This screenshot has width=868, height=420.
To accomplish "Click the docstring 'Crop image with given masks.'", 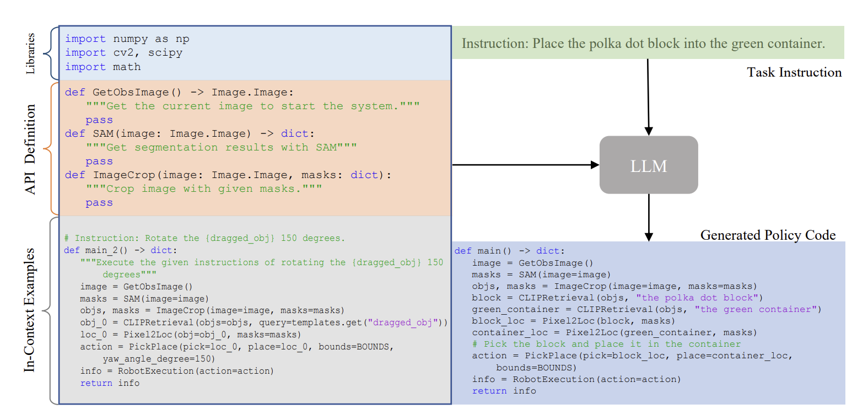I will pos(204,189).
